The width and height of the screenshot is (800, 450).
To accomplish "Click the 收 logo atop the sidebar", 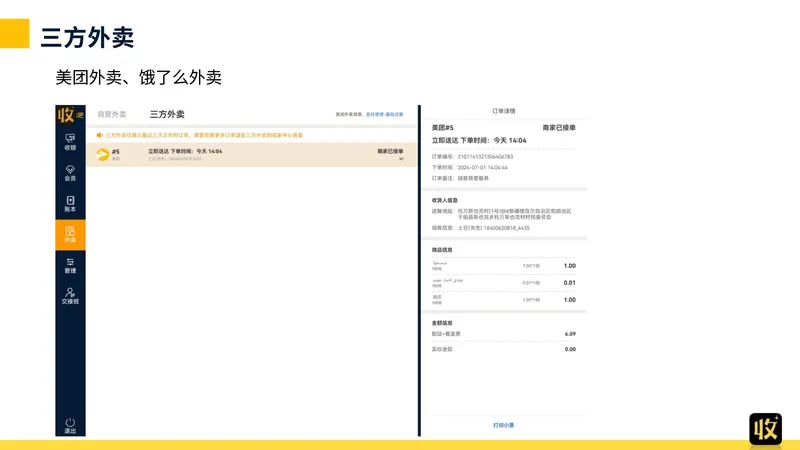I will pos(70,115).
